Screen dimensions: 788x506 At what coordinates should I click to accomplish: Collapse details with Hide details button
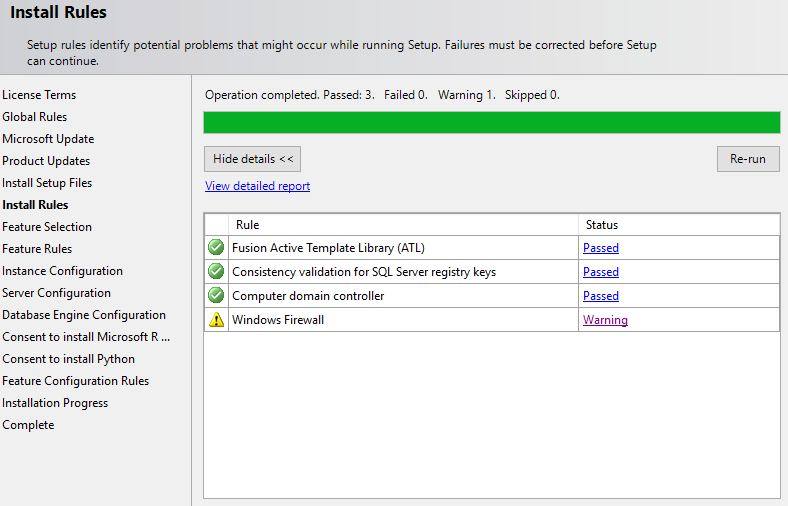point(252,159)
